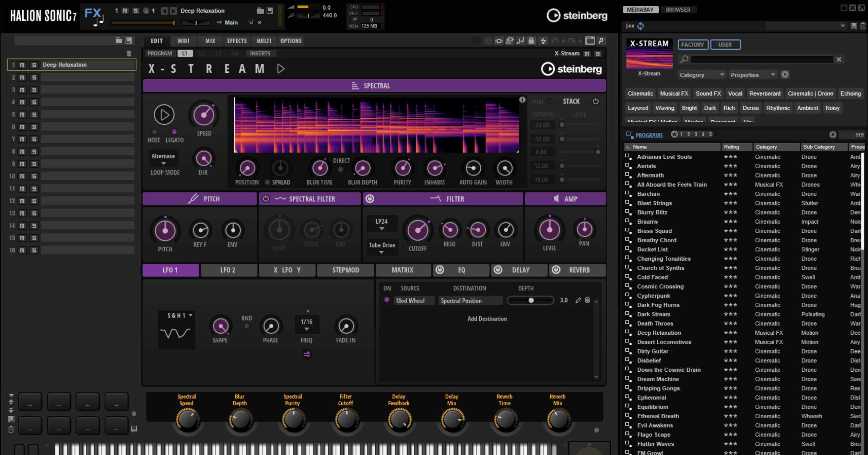Screen dimensions: 868x455
Task: Click the stacked boxes icon in toolbar
Action: click(x=510, y=41)
